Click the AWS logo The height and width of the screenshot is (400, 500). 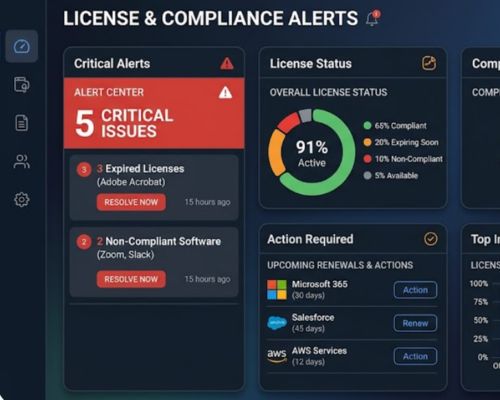(x=277, y=355)
